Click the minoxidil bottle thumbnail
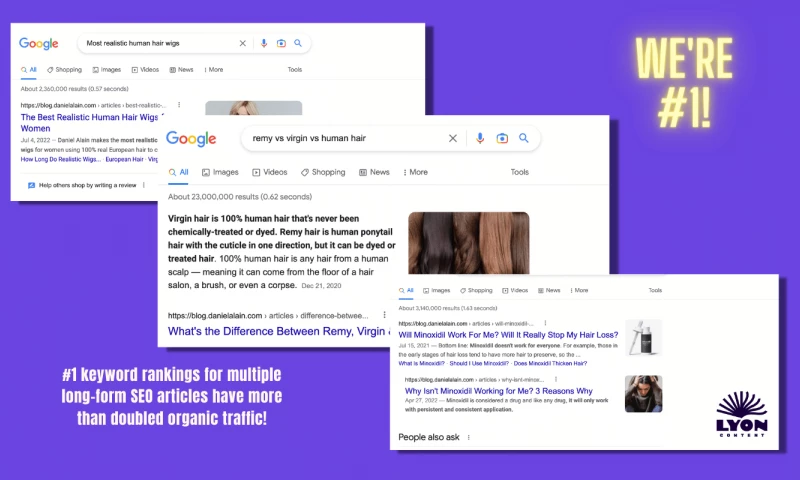This screenshot has width=800, height=480. [643, 338]
